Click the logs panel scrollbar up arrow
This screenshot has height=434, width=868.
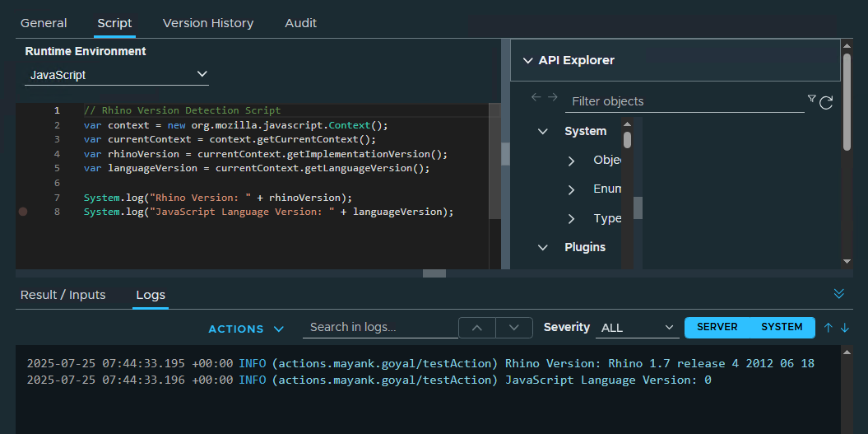pyautogui.click(x=847, y=352)
